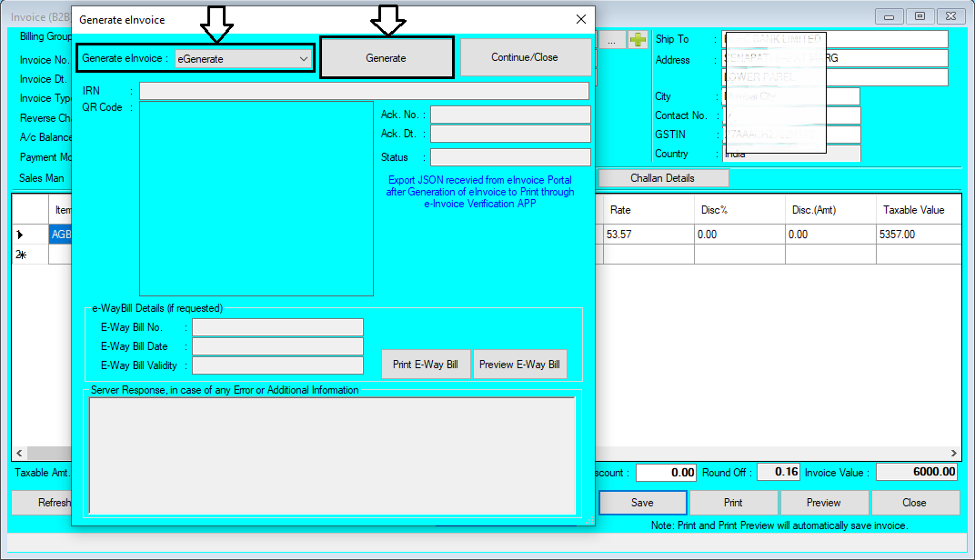Click the Discount value field

[x=666, y=472]
